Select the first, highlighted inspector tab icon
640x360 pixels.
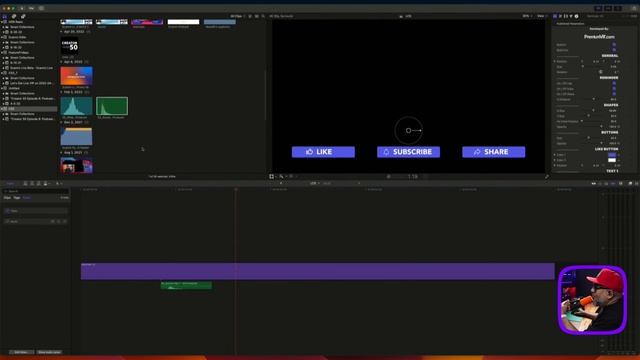pyautogui.click(x=555, y=16)
